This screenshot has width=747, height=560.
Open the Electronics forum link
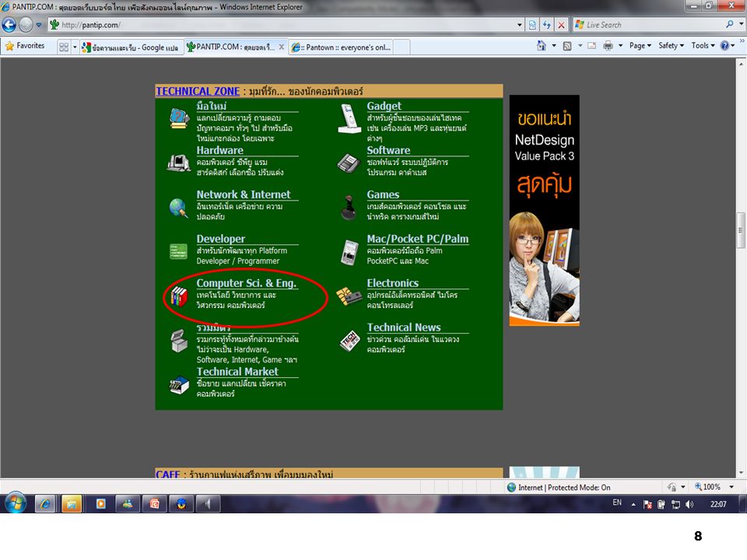(x=392, y=283)
